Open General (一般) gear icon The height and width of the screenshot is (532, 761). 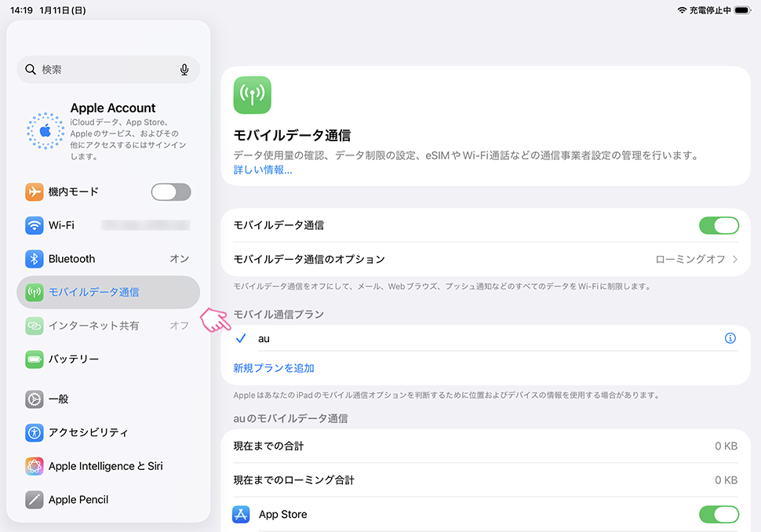coord(34,399)
